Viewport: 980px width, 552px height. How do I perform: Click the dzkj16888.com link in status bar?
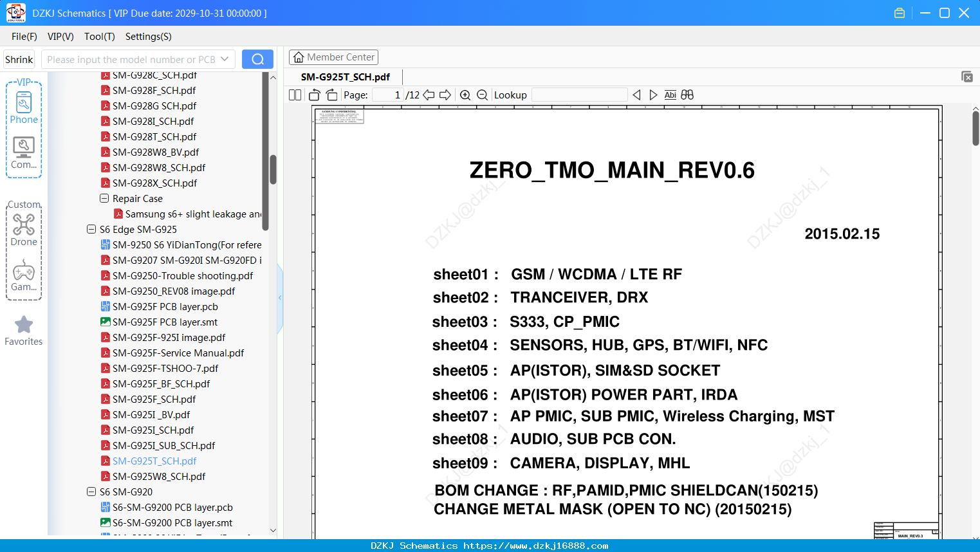pos(536,546)
